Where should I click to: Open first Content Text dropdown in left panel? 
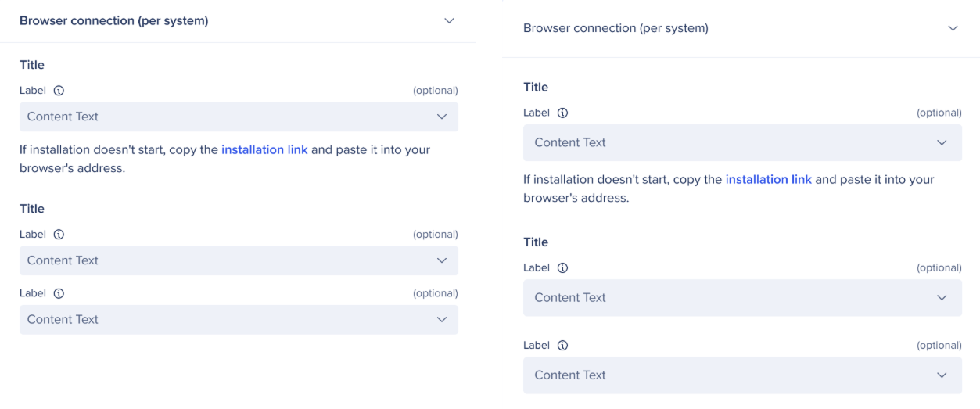pos(239,117)
